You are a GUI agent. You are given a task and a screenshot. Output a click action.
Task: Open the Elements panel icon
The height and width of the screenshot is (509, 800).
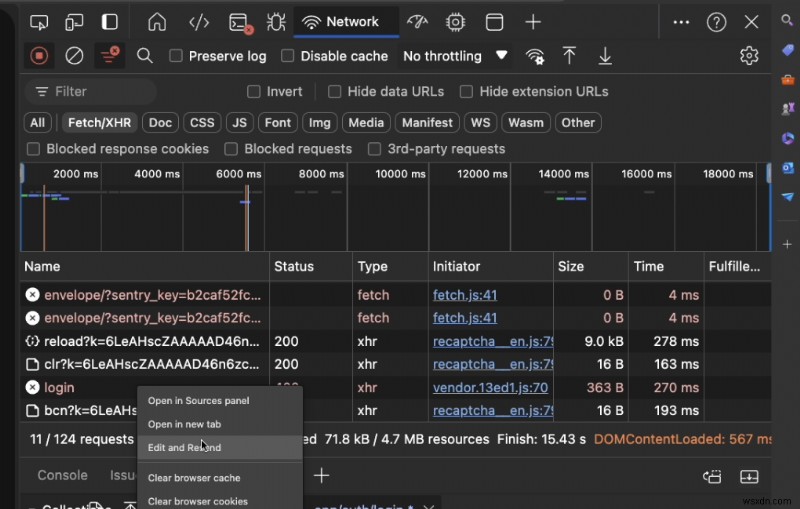click(x=199, y=22)
